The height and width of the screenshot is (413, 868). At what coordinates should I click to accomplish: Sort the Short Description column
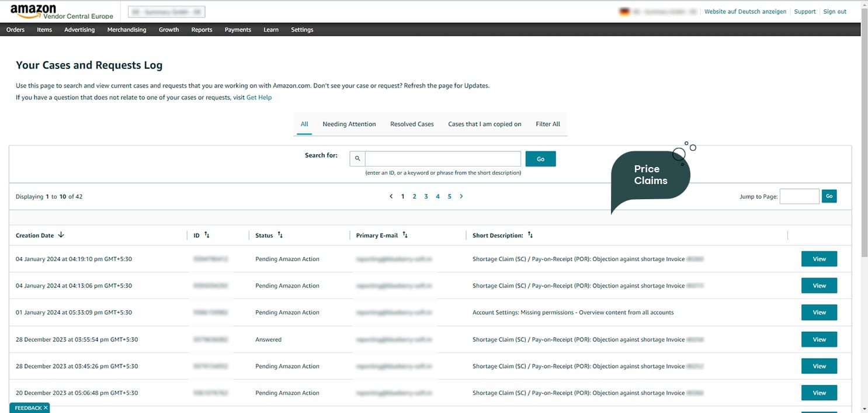(x=530, y=235)
